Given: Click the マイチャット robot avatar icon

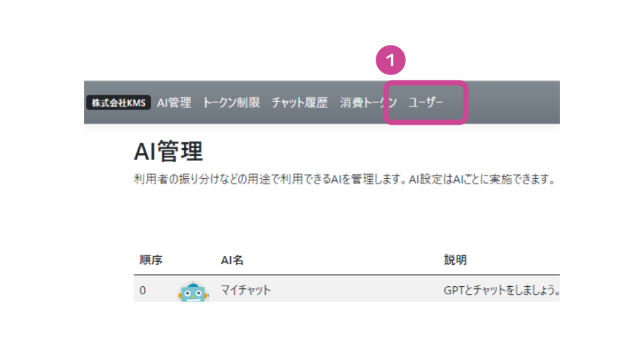Looking at the screenshot, I should tap(193, 291).
